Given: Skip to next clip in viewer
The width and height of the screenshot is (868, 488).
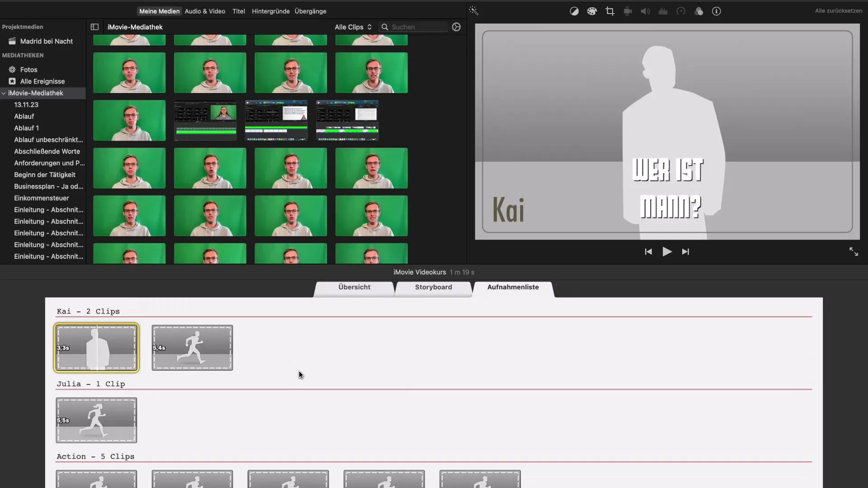Looking at the screenshot, I should (x=685, y=252).
